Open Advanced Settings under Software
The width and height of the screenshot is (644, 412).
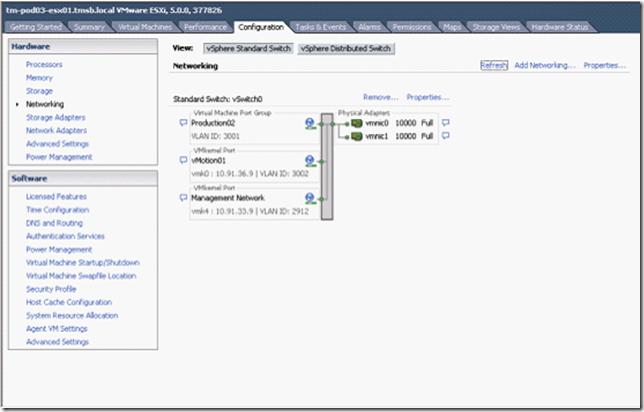pos(58,342)
